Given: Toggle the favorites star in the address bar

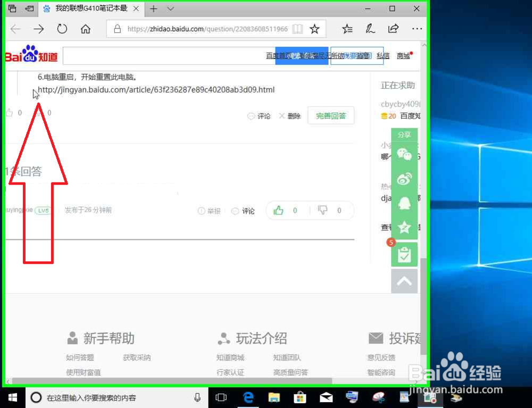Looking at the screenshot, I should coord(314,29).
